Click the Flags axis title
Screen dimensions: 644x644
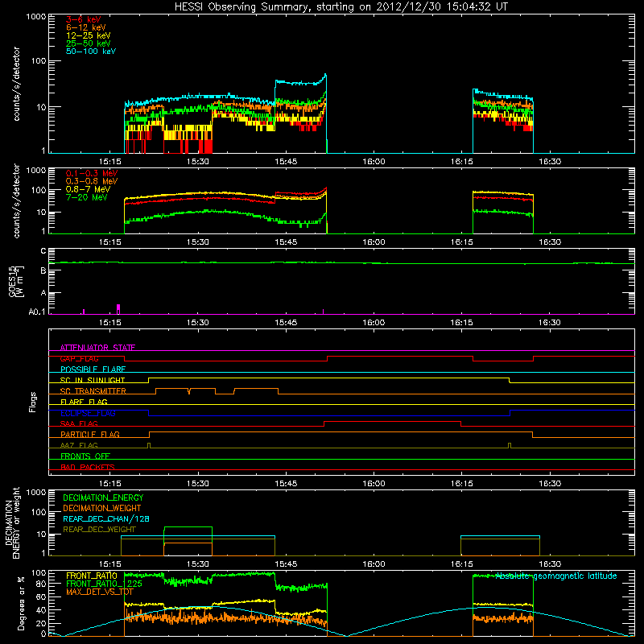point(33,402)
